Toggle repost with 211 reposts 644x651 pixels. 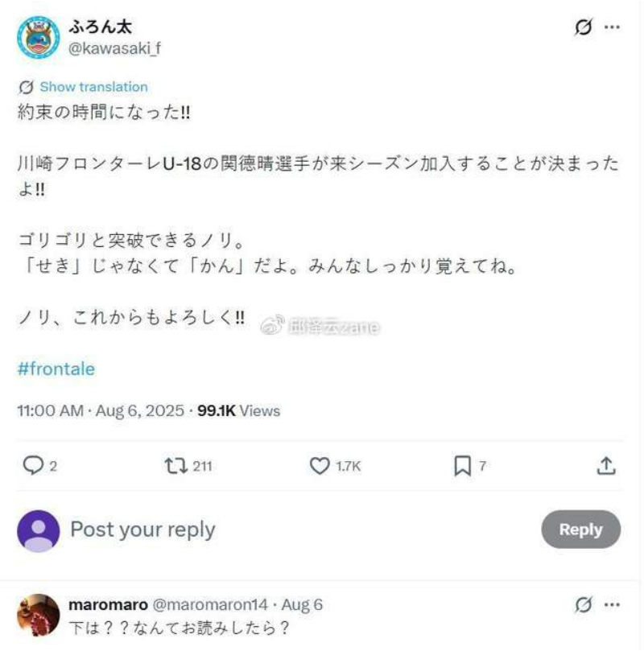point(176,466)
